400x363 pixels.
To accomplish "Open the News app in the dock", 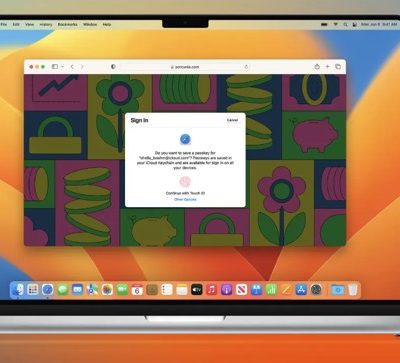I will [241, 290].
